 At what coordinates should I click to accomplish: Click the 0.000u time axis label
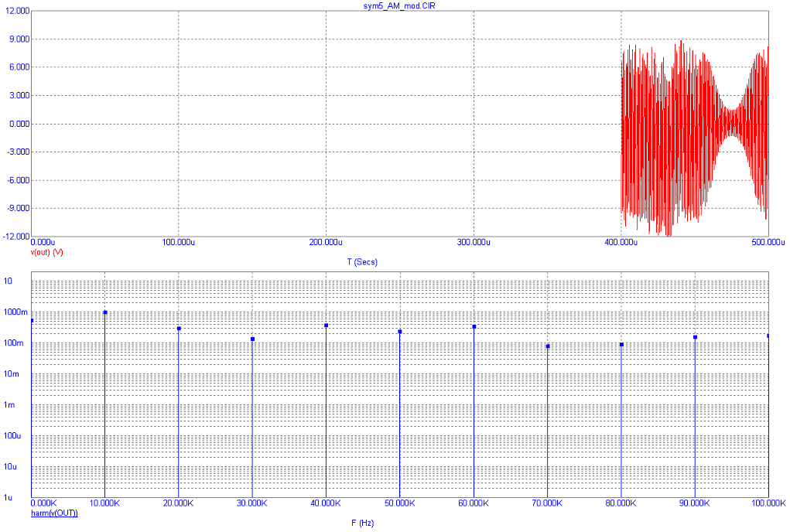[43, 242]
